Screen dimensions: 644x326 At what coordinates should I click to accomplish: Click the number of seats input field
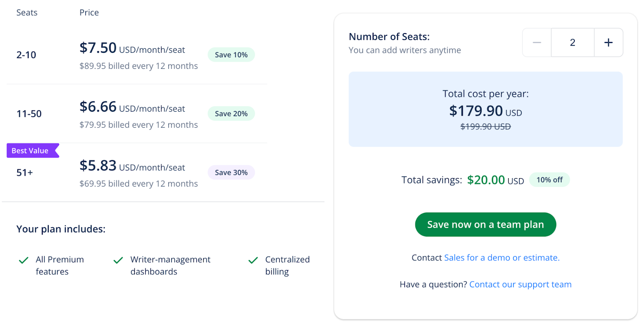coord(572,42)
